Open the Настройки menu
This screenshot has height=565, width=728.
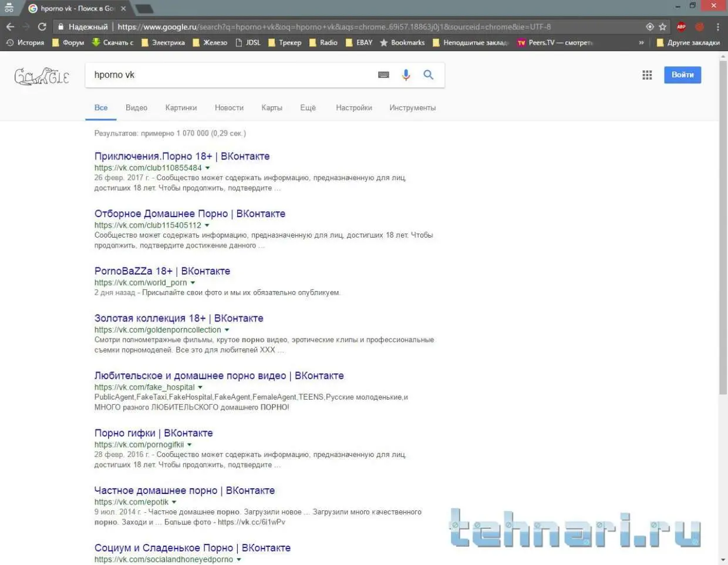[x=354, y=108]
